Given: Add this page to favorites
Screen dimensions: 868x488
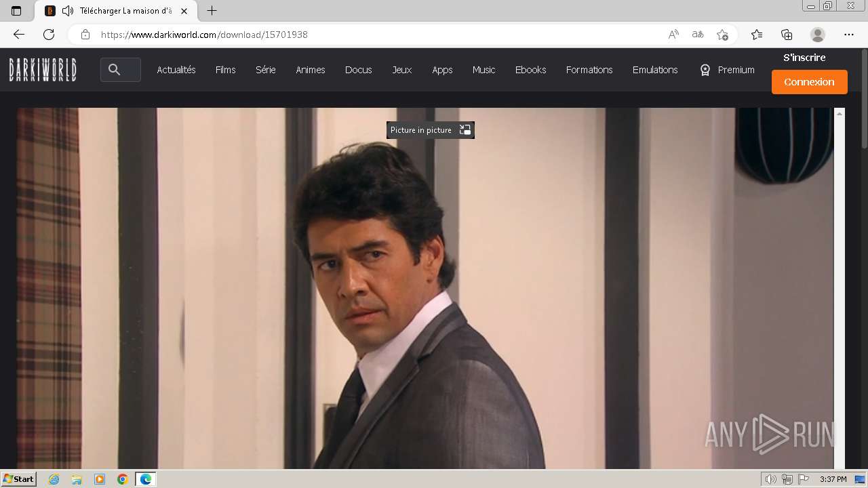Looking at the screenshot, I should tap(722, 35).
